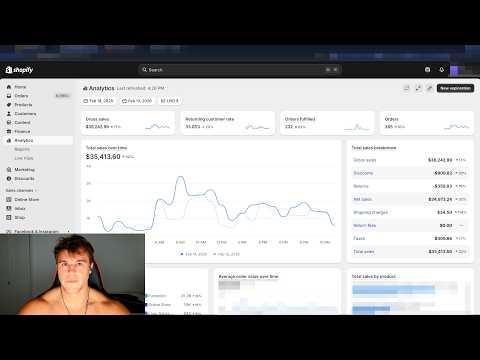
Task: Click the dark button at the Analytics header right
Action: [x=455, y=88]
